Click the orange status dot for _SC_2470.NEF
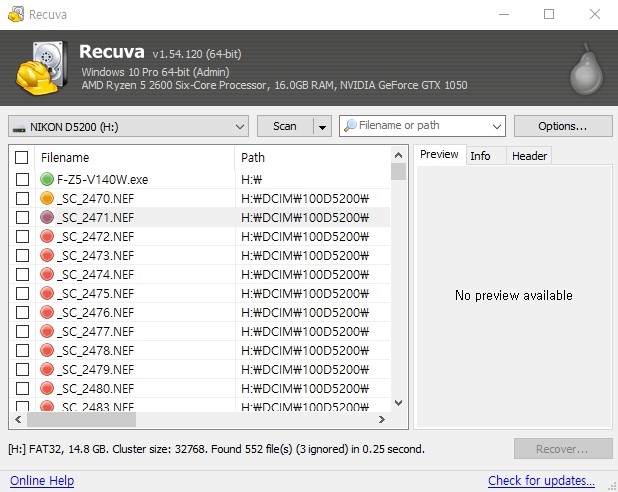618x492 pixels. [x=47, y=199]
